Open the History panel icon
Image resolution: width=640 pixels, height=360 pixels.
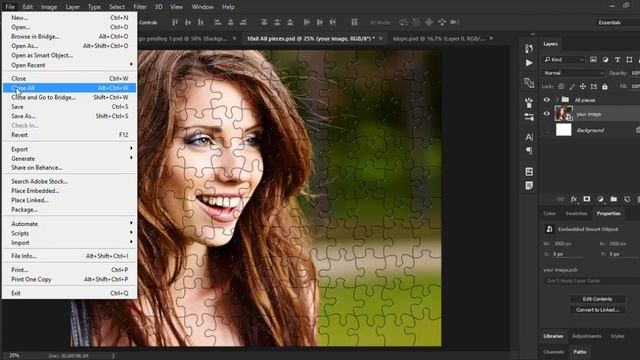(529, 48)
